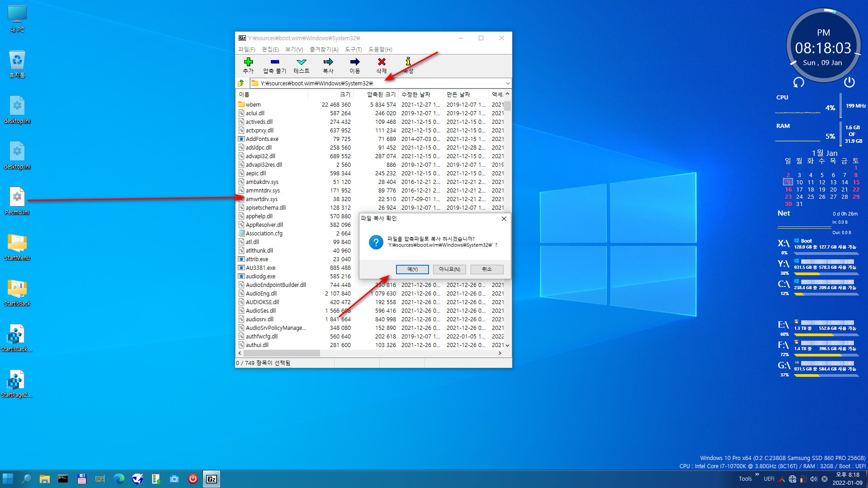
Task: Select AU3381.exe in file list
Action: coord(298,268)
